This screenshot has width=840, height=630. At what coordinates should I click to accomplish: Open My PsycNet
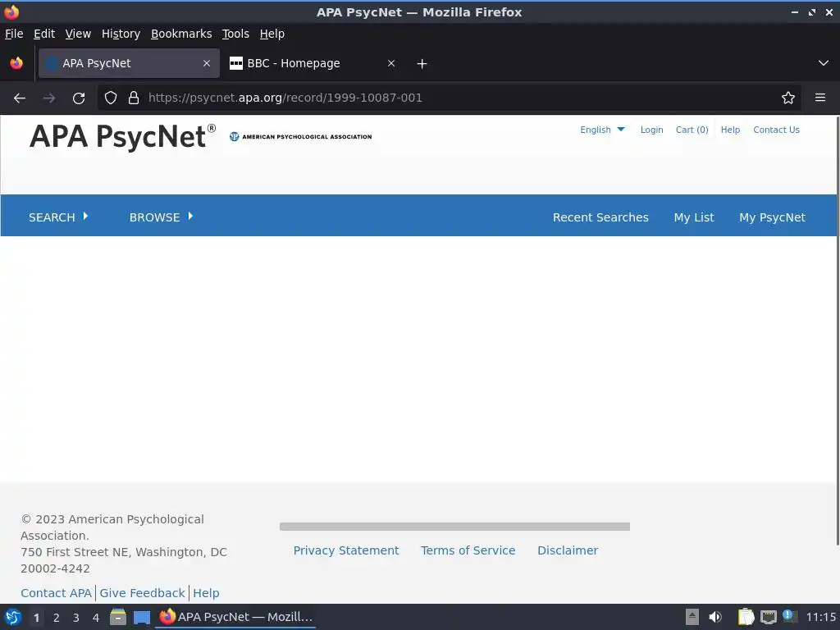pos(772,217)
